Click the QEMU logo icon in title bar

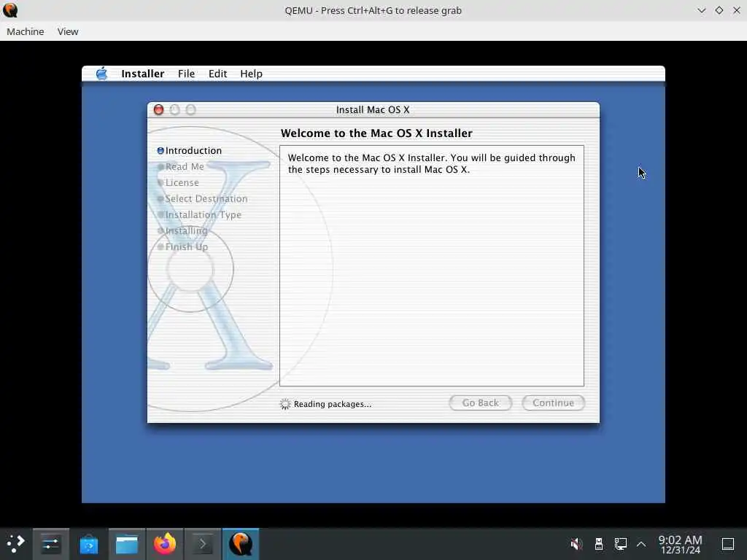coord(10,10)
